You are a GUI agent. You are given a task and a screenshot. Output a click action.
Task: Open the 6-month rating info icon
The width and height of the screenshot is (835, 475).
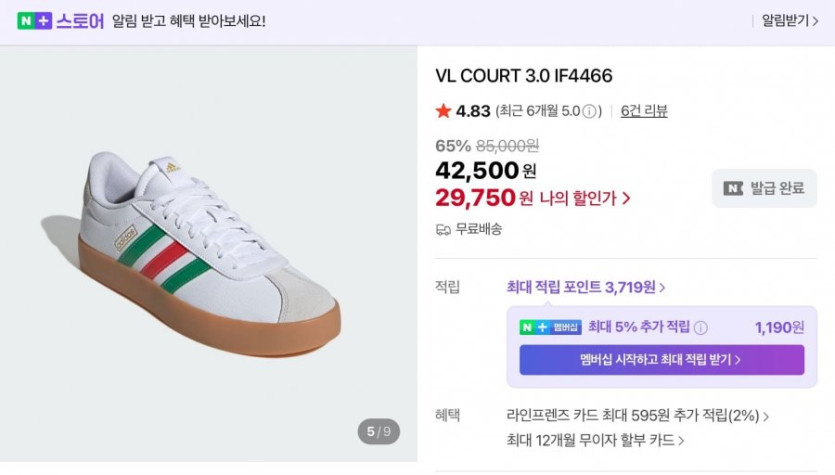591,111
